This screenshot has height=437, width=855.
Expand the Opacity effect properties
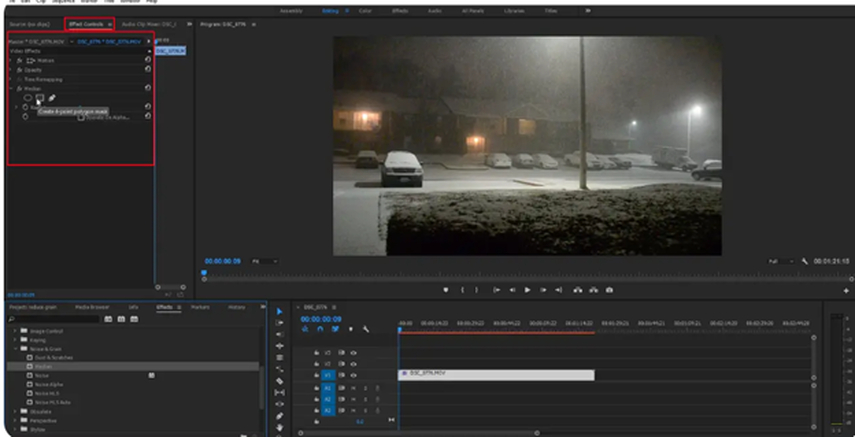pyautogui.click(x=11, y=70)
